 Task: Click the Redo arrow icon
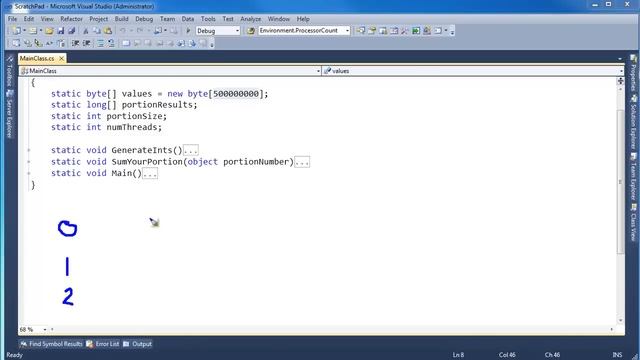(x=140, y=31)
